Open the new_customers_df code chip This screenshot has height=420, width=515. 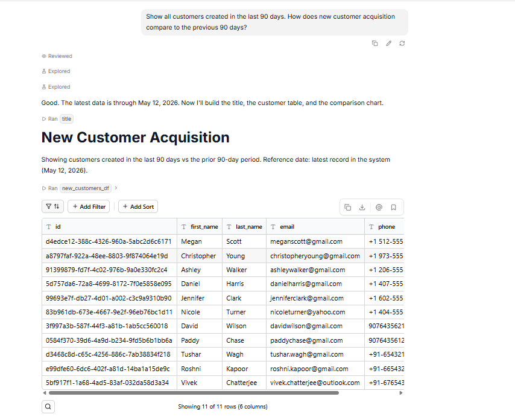[x=86, y=188]
